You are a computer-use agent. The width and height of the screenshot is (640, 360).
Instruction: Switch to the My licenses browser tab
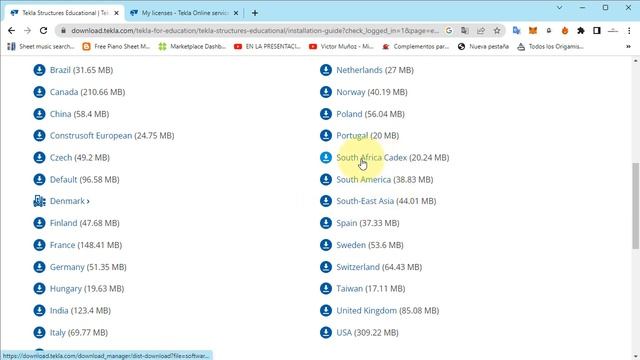(184, 13)
